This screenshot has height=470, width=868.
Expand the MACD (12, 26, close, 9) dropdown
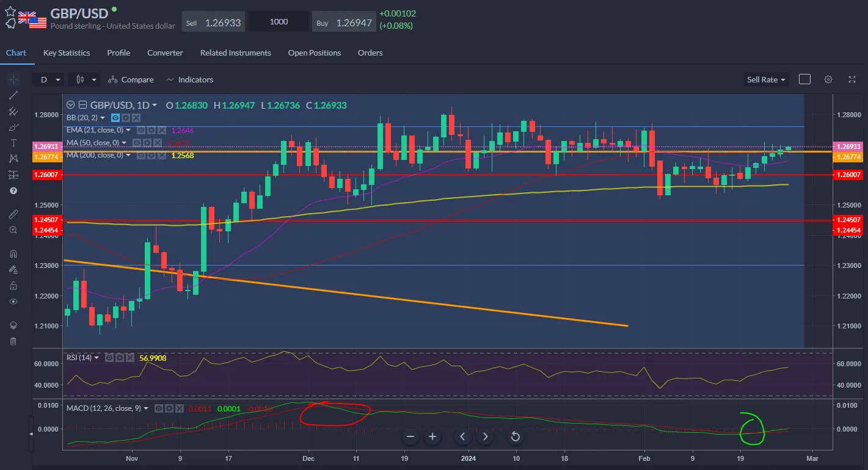coord(146,408)
